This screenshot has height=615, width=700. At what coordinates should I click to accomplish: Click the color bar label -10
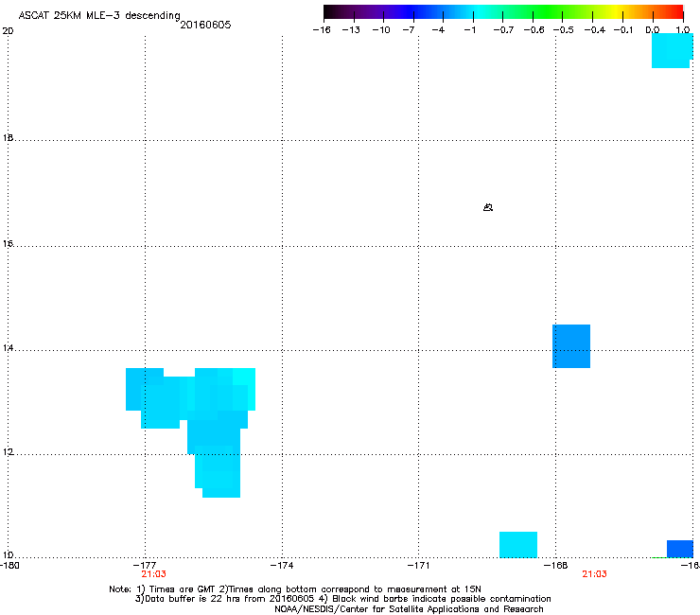381,30
